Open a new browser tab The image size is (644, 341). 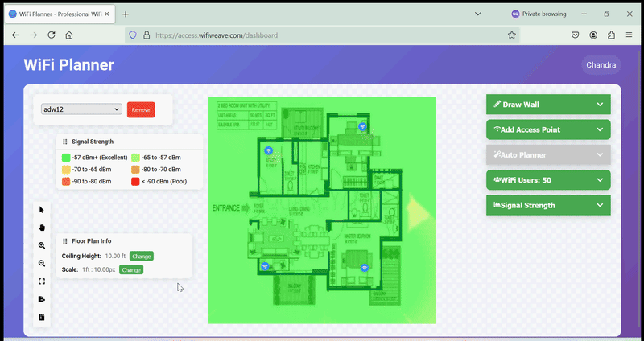click(126, 14)
